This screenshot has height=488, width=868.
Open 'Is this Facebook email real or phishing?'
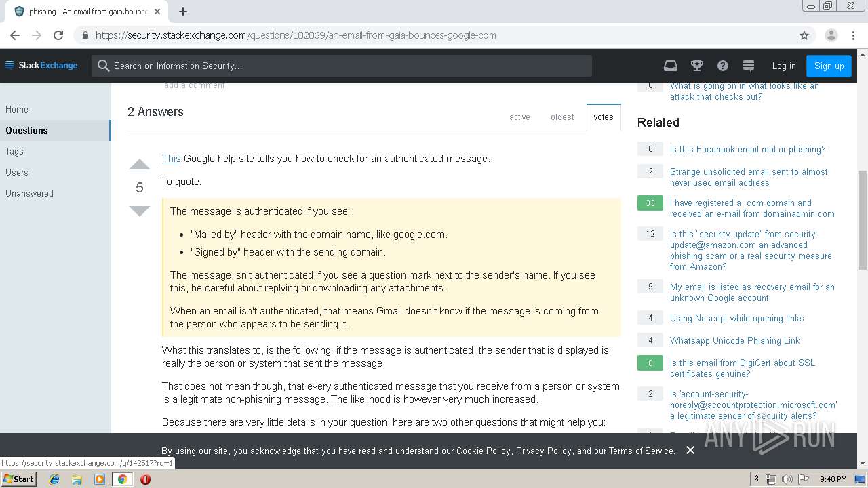pyautogui.click(x=747, y=150)
